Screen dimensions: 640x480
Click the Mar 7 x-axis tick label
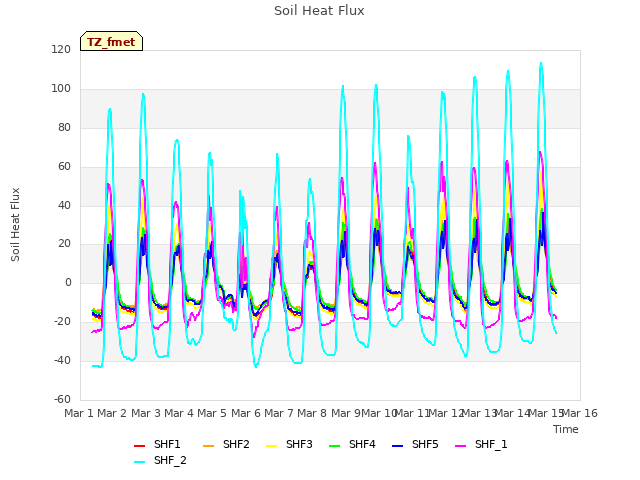[x=279, y=413]
